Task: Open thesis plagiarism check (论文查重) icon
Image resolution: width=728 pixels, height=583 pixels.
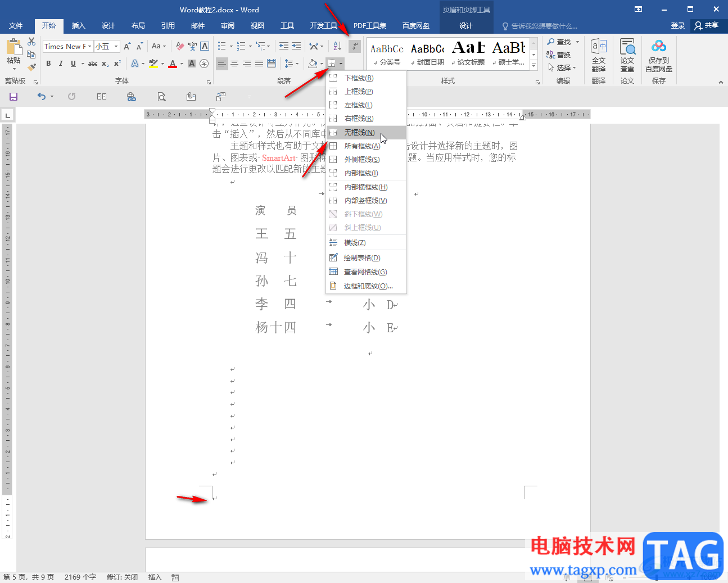Action: point(627,55)
